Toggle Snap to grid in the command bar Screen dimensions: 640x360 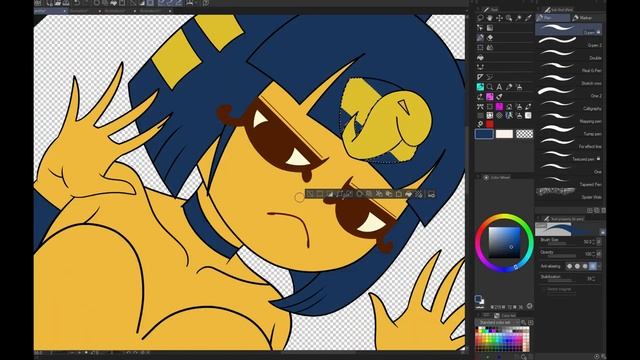(178, 3)
